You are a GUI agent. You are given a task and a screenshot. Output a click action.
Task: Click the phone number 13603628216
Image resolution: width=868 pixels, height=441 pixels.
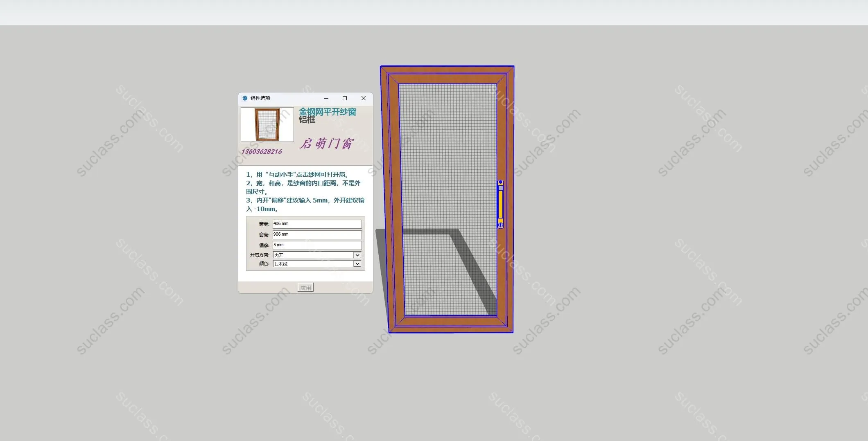(x=262, y=152)
